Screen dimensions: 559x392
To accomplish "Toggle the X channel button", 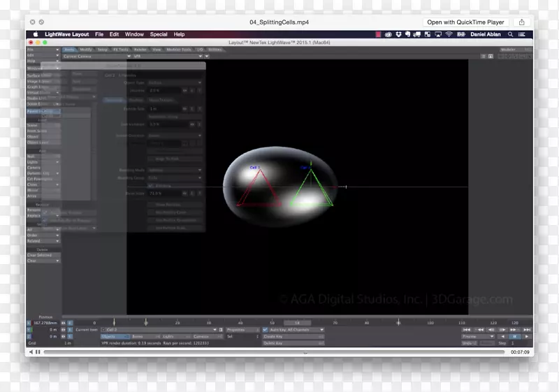I will [x=29, y=323].
